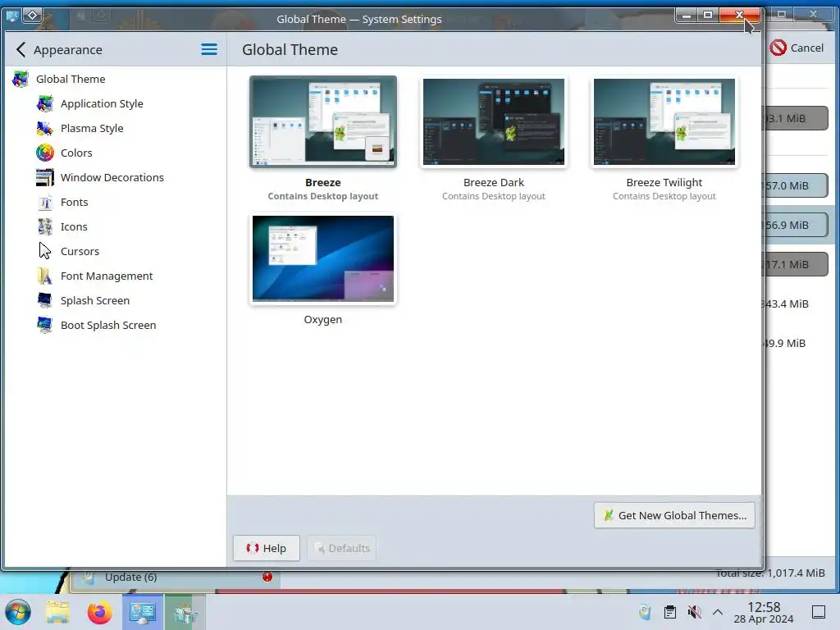840x630 pixels.
Task: Open Fonts settings
Action: (x=115, y=203)
